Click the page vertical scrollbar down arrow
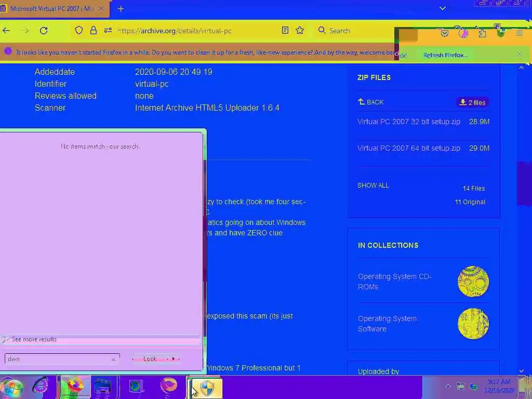The height and width of the screenshot is (399, 532). pyautogui.click(x=522, y=371)
